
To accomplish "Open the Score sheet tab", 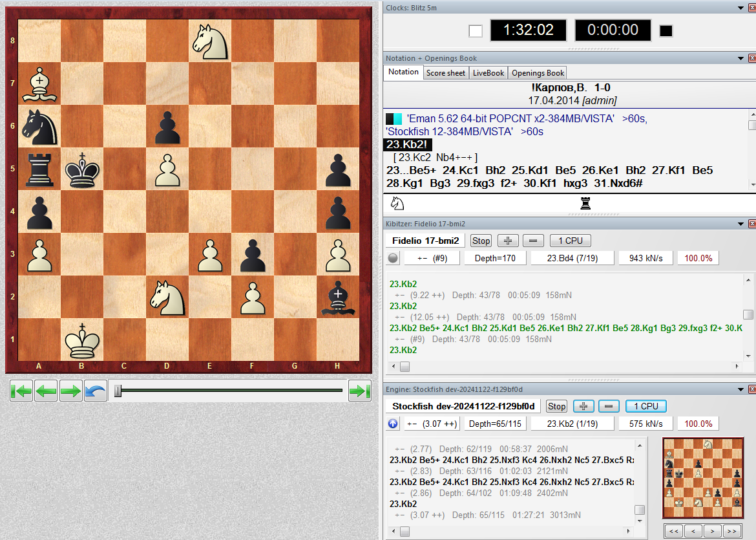I will [445, 73].
